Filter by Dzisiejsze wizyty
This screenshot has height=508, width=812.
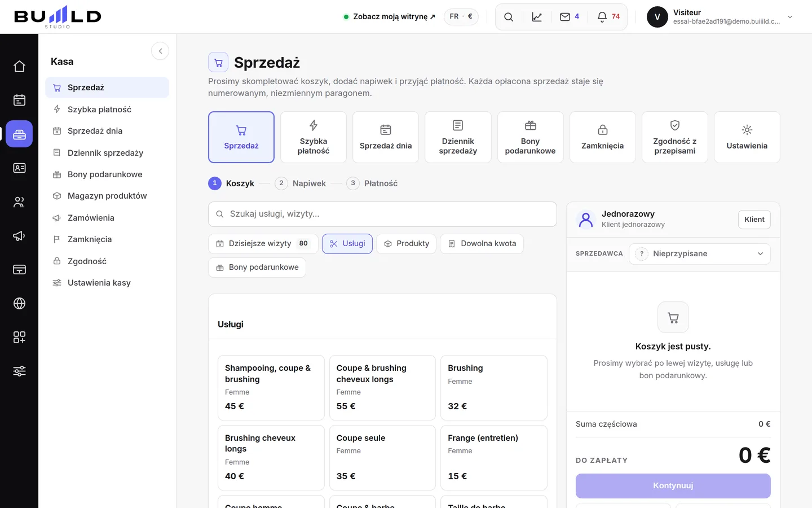coord(263,244)
